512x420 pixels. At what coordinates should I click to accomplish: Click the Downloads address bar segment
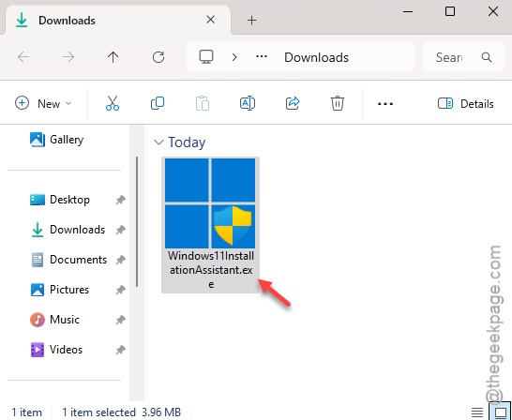click(x=316, y=57)
